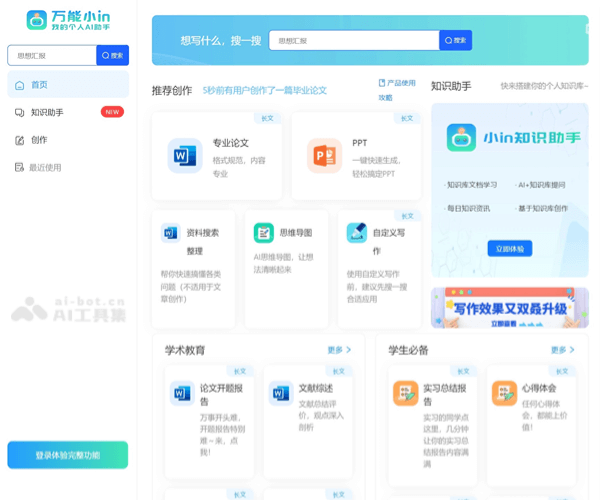Select 创作 in the sidebar
The width and height of the screenshot is (600, 500).
tap(39, 140)
